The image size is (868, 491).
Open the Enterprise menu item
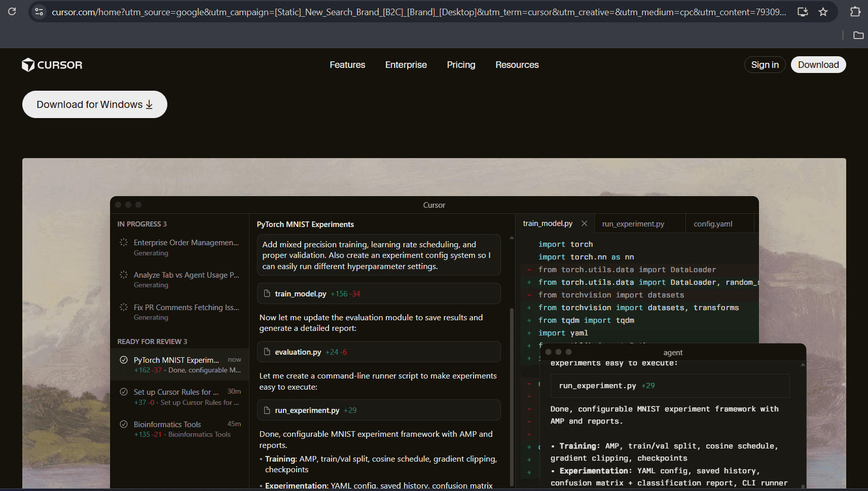click(406, 65)
